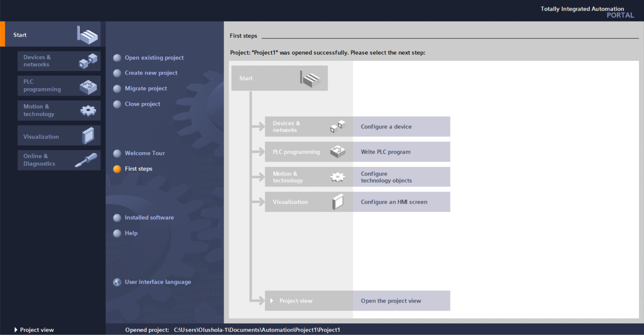Click Configure technology objects
This screenshot has width=644, height=335.
coord(401,177)
